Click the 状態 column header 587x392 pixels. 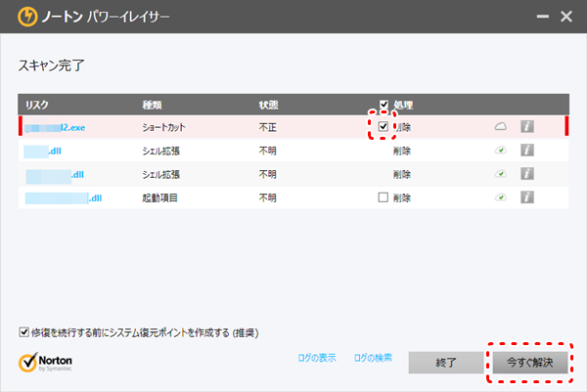tap(268, 106)
